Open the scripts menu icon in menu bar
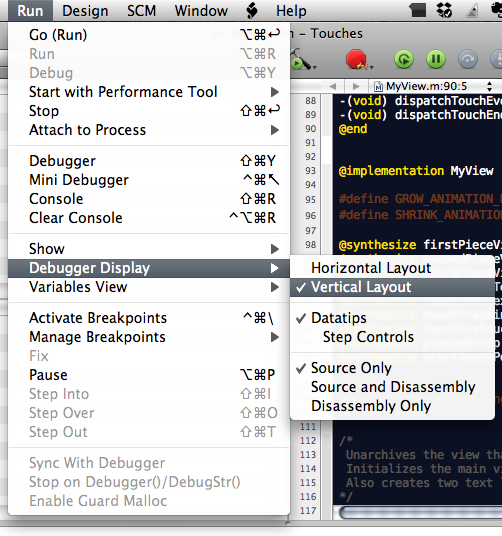Screen dimensions: 502x536 coord(252,11)
